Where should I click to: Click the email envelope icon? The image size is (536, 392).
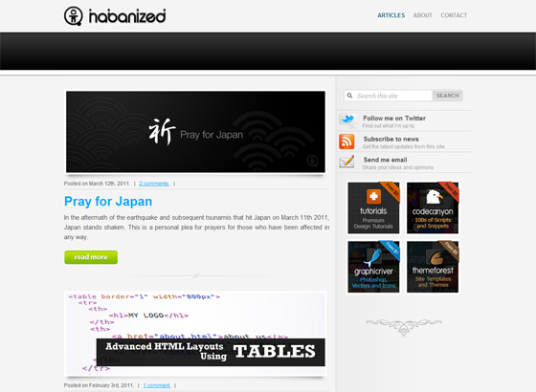[x=346, y=162]
